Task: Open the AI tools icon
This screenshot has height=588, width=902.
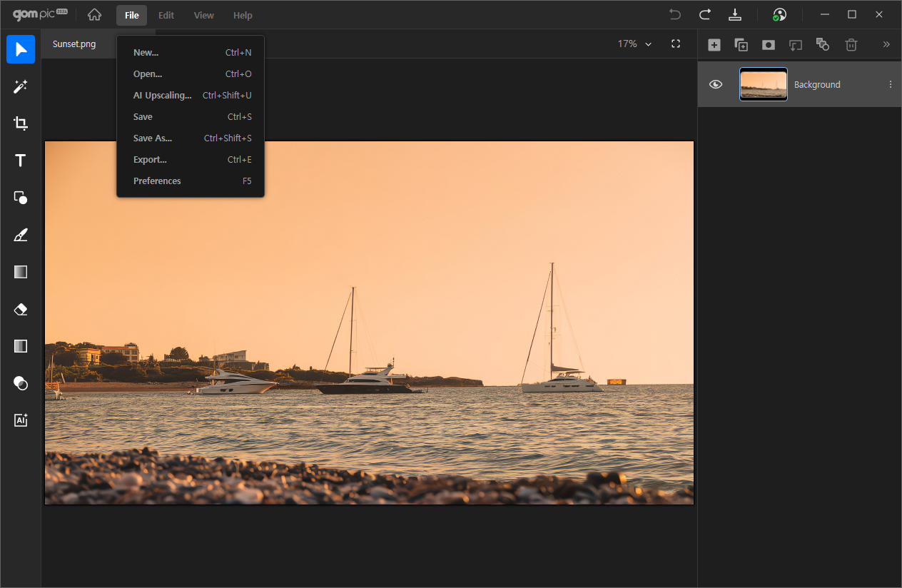Action: pyautogui.click(x=21, y=420)
